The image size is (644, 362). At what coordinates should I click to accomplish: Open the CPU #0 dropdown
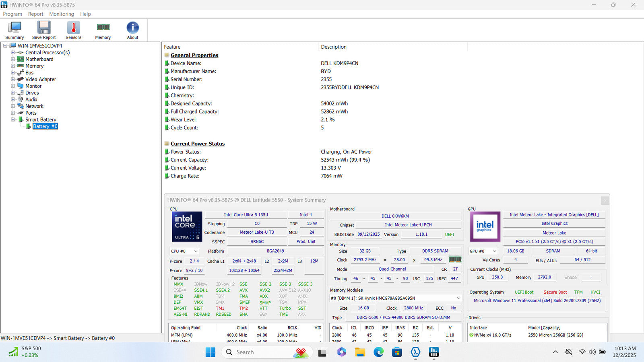pos(184,251)
